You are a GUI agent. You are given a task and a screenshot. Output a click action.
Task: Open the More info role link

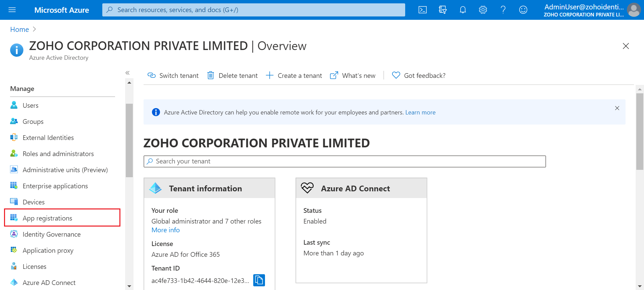pos(166,230)
